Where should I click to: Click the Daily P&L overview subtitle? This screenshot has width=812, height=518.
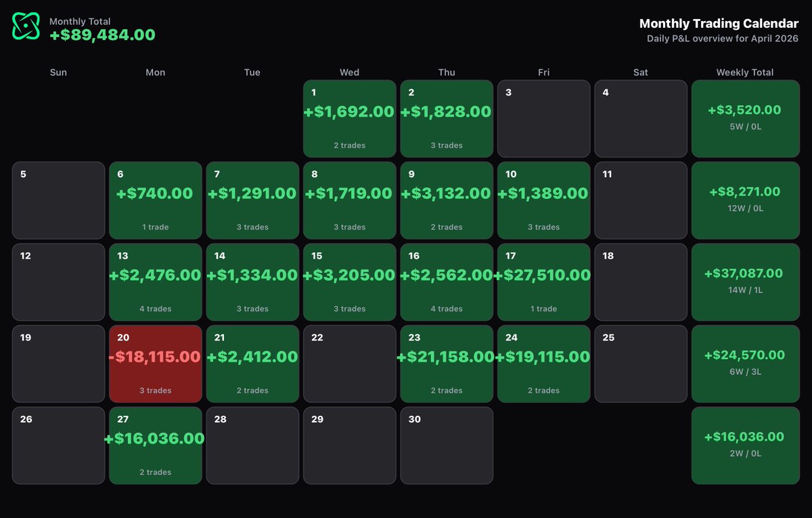point(723,39)
